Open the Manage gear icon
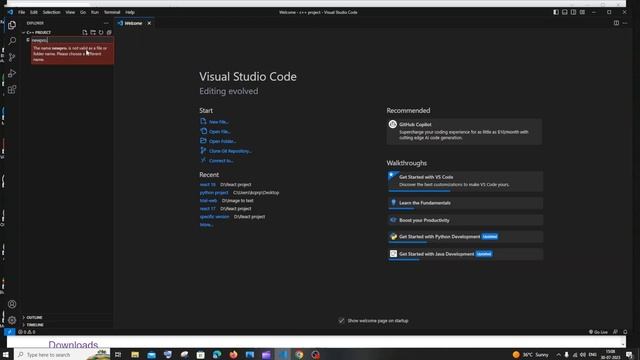The height and width of the screenshot is (360, 640). pos(12,320)
